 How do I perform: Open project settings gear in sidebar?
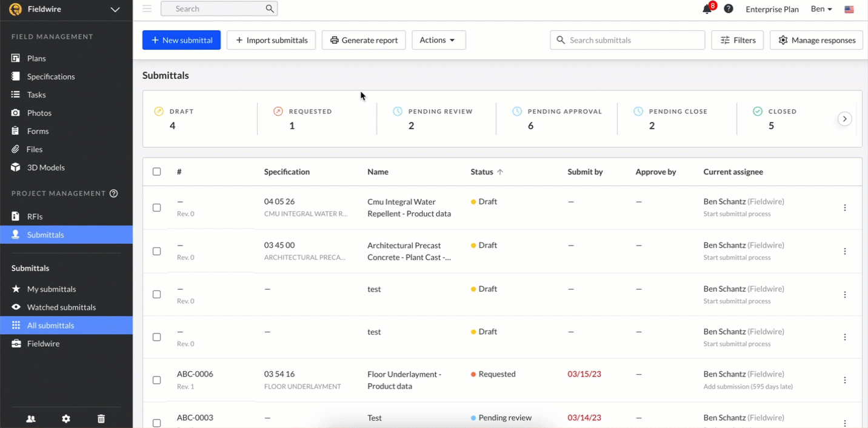66,419
